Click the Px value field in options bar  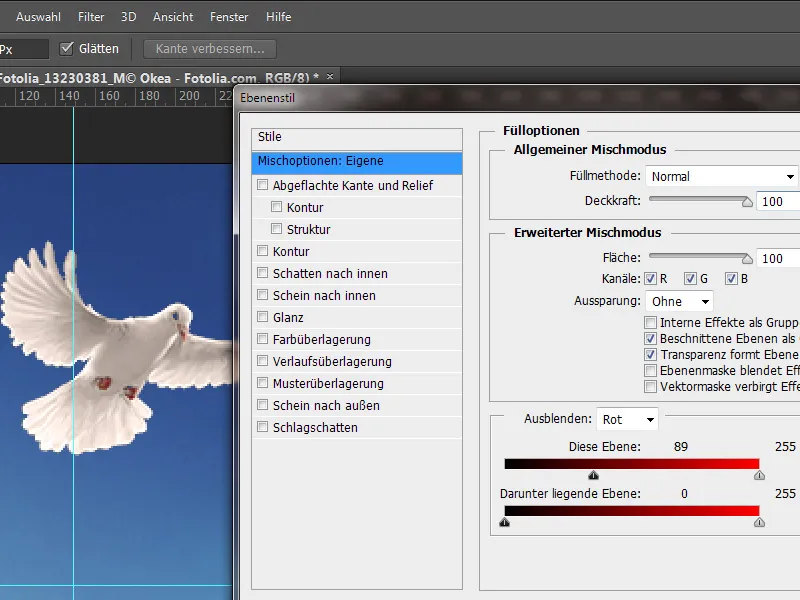24,49
